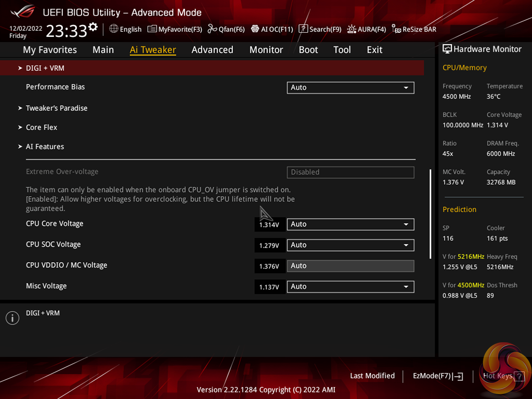The image size is (532, 399).
Task: Switch to the Advanced tab
Action: (212, 49)
